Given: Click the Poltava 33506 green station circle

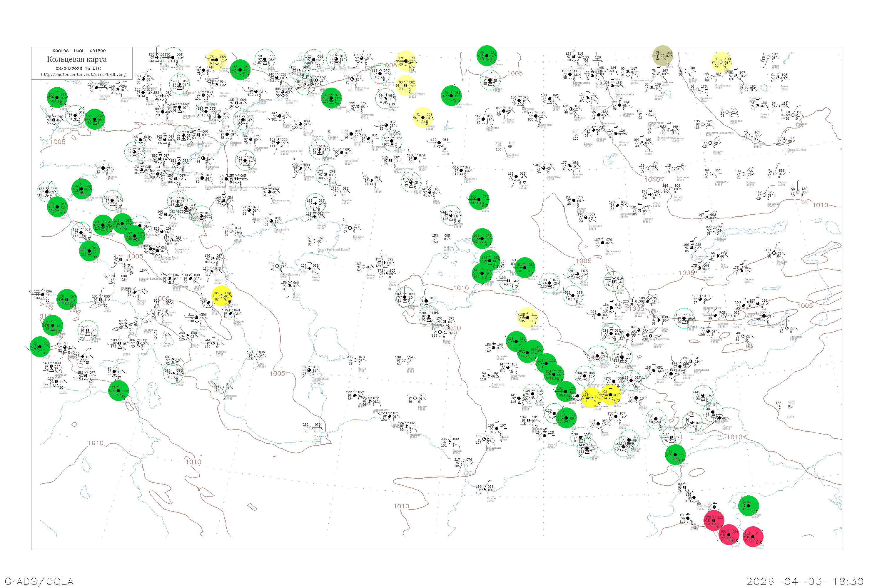Looking at the screenshot, I should [x=57, y=98].
